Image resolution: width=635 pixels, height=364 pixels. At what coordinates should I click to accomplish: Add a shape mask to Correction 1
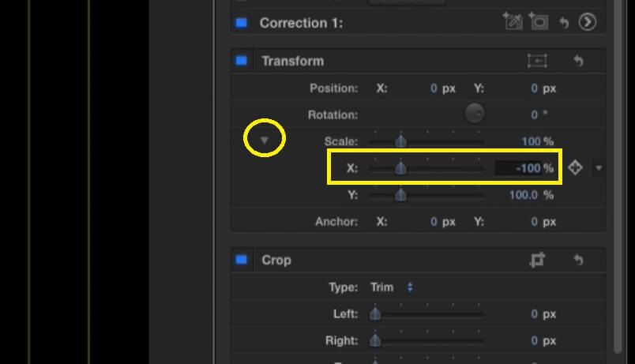(539, 22)
